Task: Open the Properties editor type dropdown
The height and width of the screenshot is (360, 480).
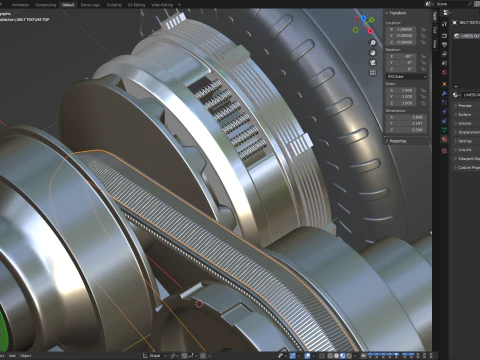Action: tap(447, 13)
